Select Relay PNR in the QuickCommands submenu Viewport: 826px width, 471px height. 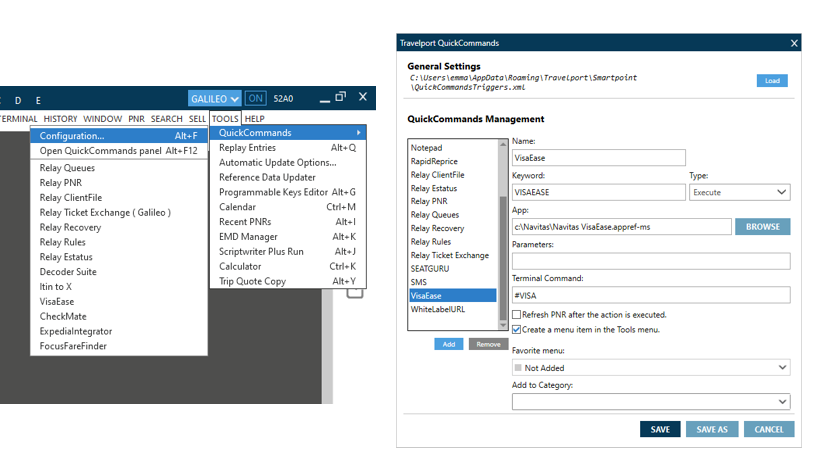[61, 182]
